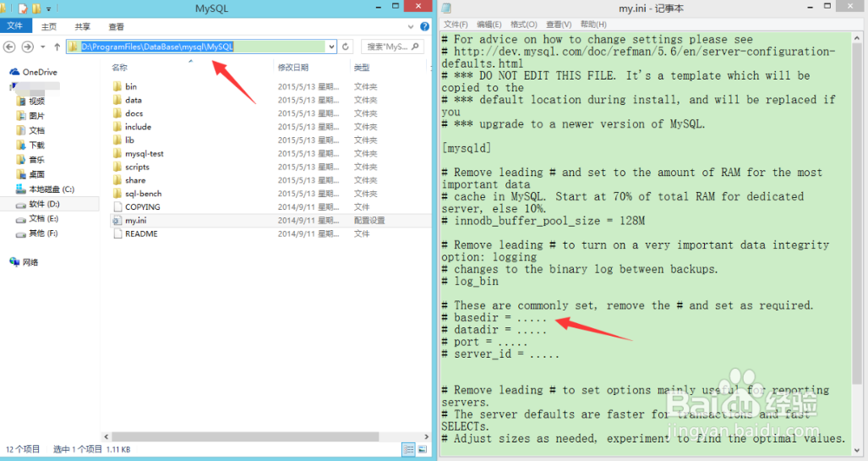The height and width of the screenshot is (461, 868).
Task: Select the include folder icon
Action: (117, 127)
